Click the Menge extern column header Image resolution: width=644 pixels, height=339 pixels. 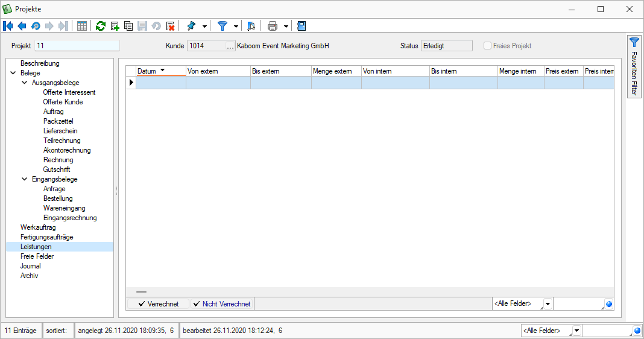pyautogui.click(x=336, y=71)
